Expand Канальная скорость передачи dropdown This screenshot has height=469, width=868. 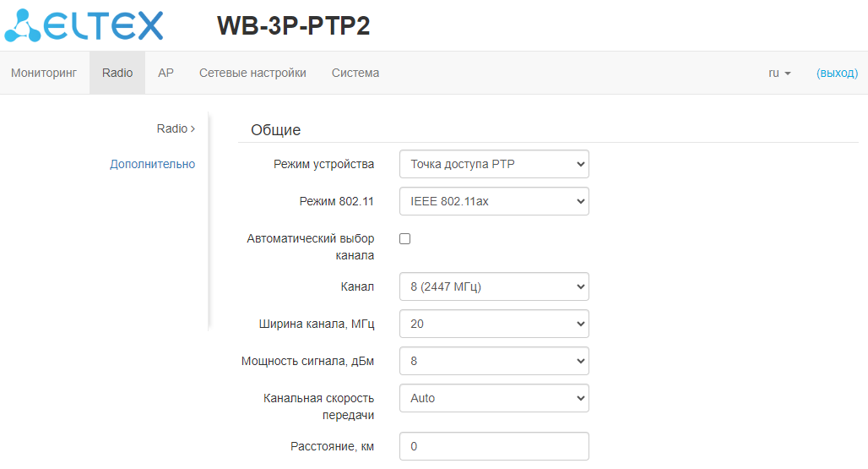[x=494, y=398]
